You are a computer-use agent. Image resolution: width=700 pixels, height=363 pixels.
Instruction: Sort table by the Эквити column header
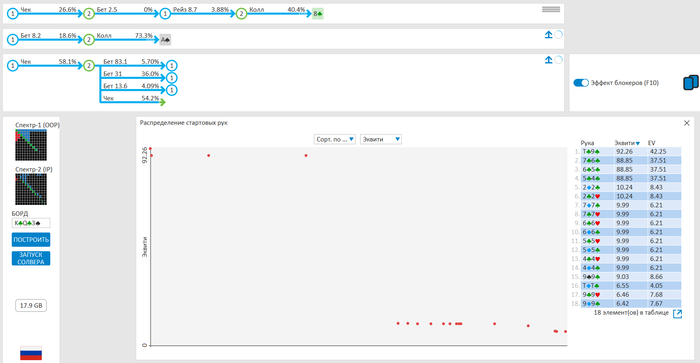(627, 143)
